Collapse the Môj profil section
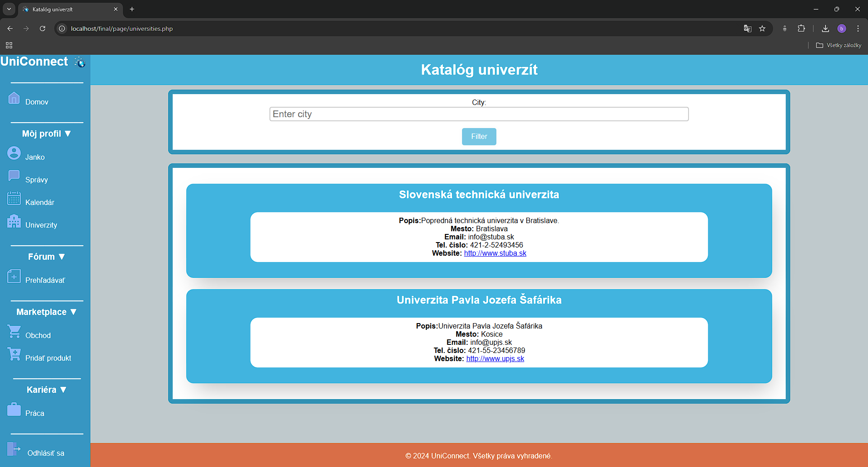This screenshot has width=868, height=467. coord(47,133)
